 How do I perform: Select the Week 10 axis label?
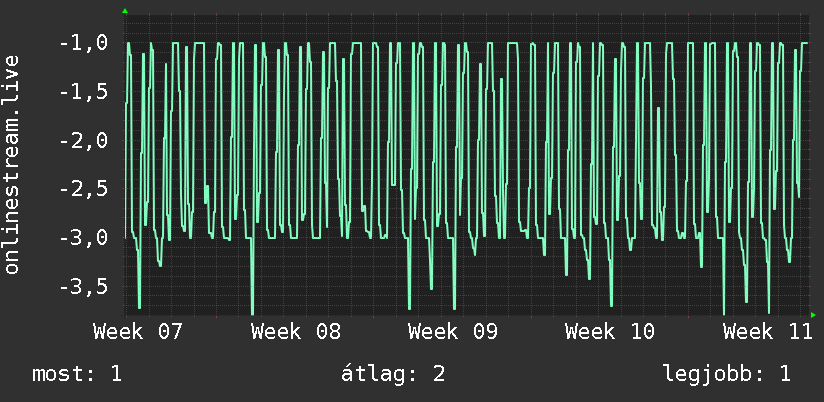[x=610, y=332]
